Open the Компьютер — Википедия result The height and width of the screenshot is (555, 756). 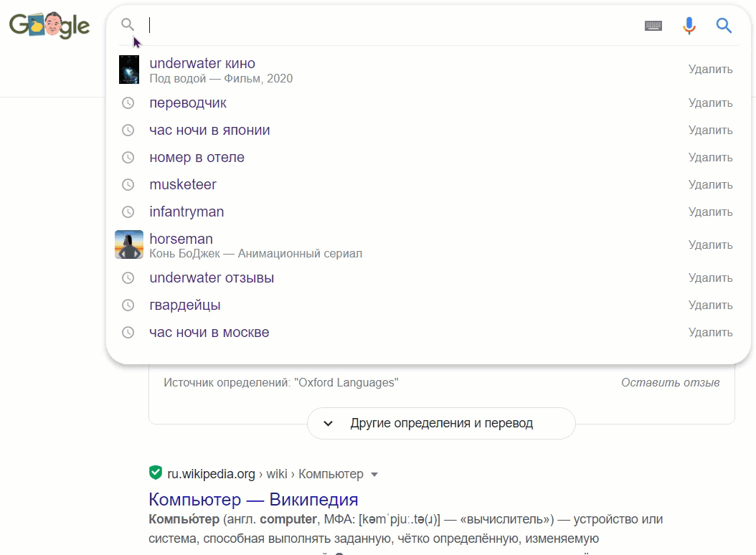[x=253, y=500]
